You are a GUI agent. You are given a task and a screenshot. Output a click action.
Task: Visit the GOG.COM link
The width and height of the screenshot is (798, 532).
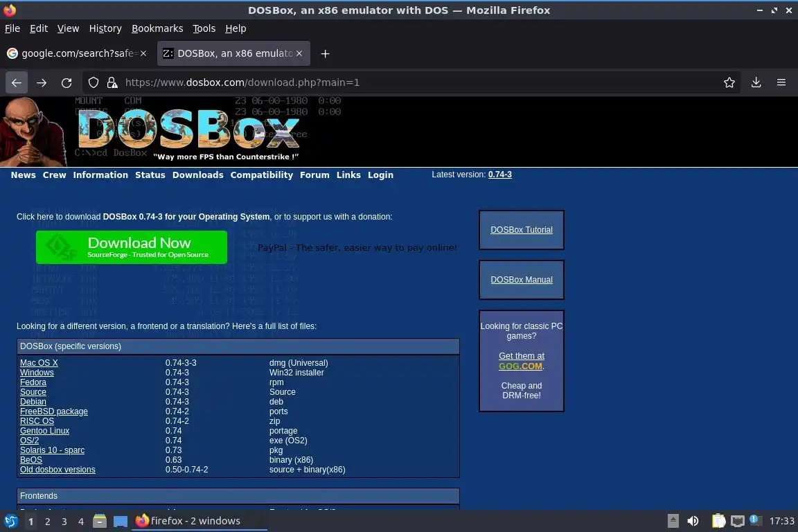pos(520,366)
